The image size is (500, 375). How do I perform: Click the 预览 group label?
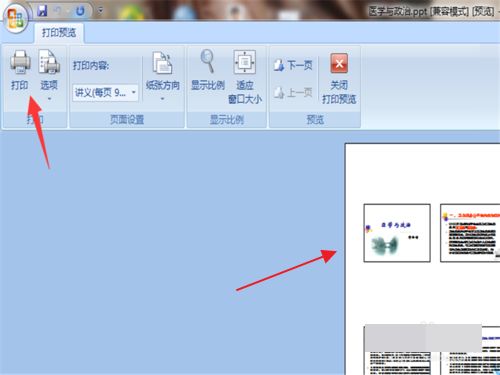[315, 119]
